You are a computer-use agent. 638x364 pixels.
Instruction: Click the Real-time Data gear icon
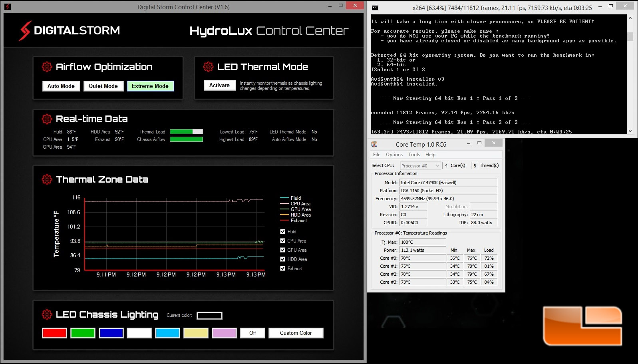click(47, 119)
